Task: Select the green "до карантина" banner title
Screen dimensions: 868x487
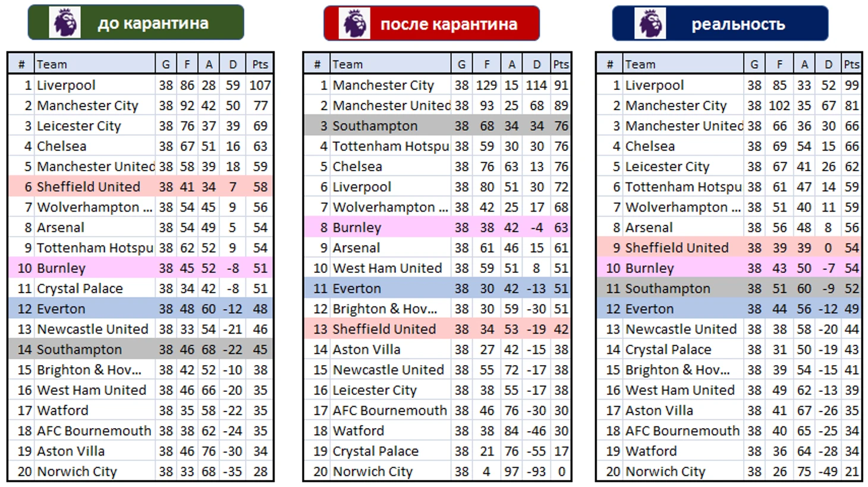Action: [x=153, y=23]
